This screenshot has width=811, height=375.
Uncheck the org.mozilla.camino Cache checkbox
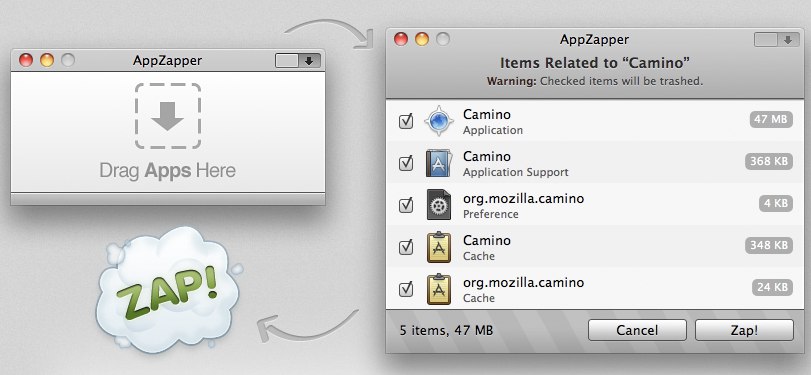(x=406, y=289)
